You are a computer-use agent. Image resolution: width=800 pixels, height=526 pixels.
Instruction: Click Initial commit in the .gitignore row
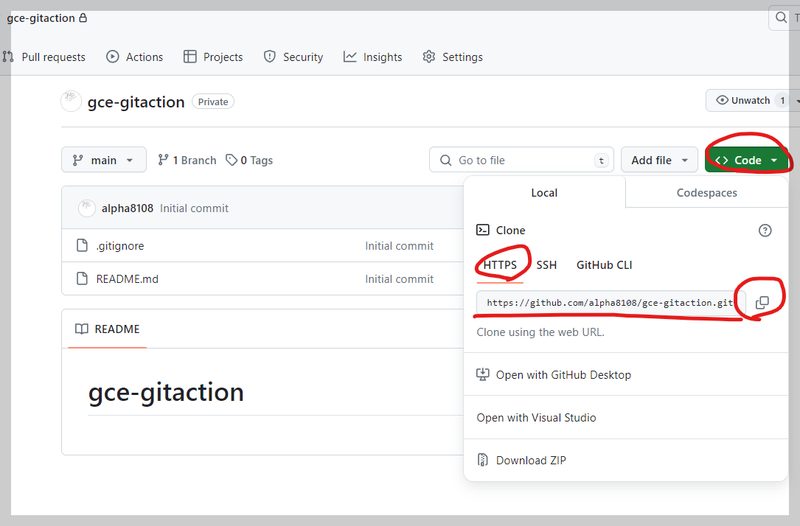pos(399,246)
